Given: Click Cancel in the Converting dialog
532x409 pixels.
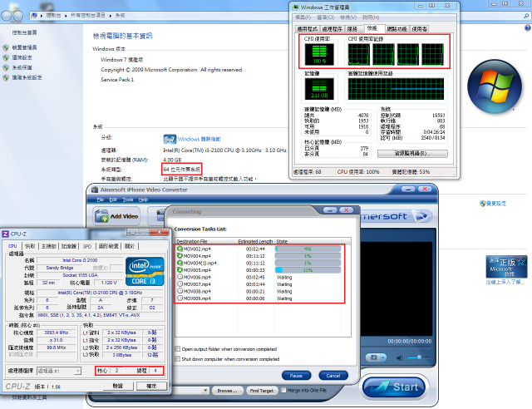Looking at the screenshot, I should tap(333, 376).
